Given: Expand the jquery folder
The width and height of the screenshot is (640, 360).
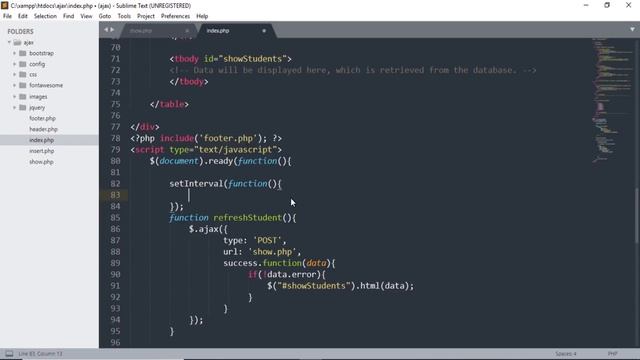Looking at the screenshot, I should [x=15, y=107].
